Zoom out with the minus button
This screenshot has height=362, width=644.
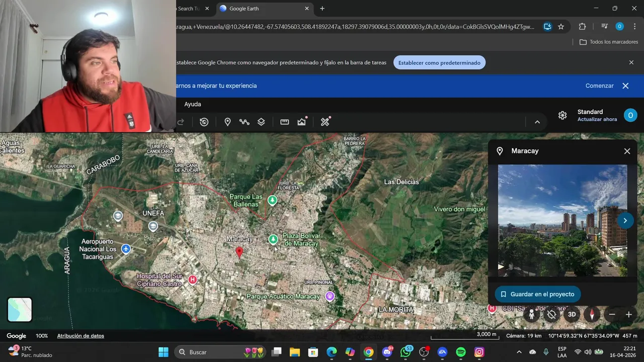coord(612,315)
